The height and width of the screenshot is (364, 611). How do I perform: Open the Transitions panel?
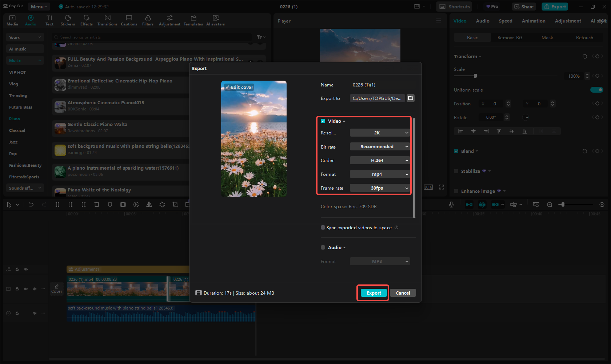click(x=107, y=20)
